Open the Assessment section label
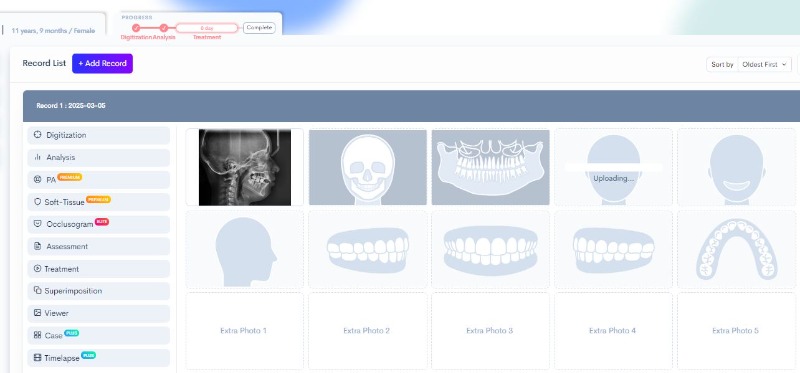 pyautogui.click(x=67, y=246)
